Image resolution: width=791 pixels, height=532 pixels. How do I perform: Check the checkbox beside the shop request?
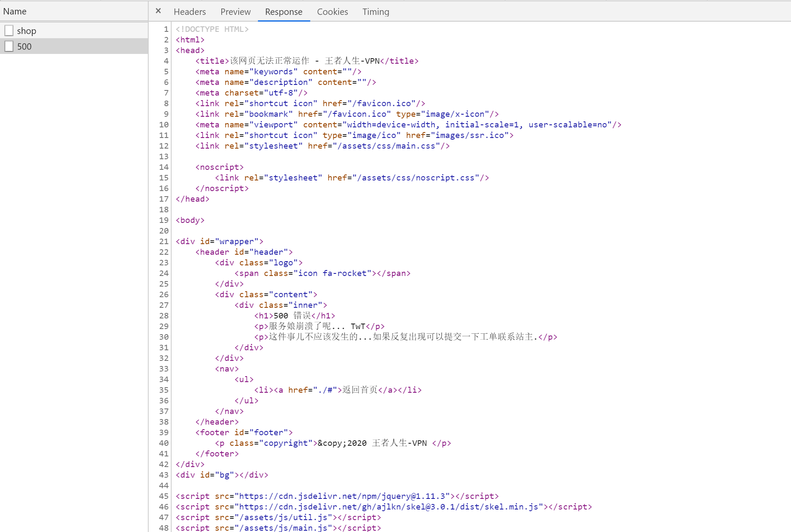click(x=8, y=30)
